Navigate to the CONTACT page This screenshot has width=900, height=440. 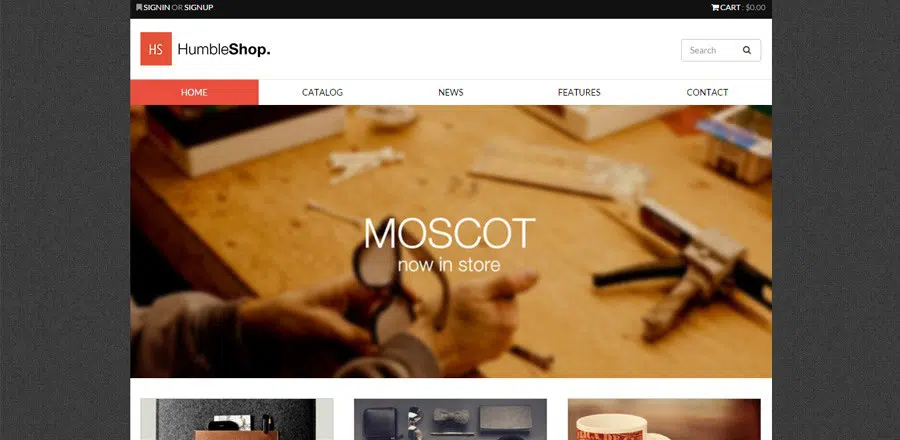(707, 92)
